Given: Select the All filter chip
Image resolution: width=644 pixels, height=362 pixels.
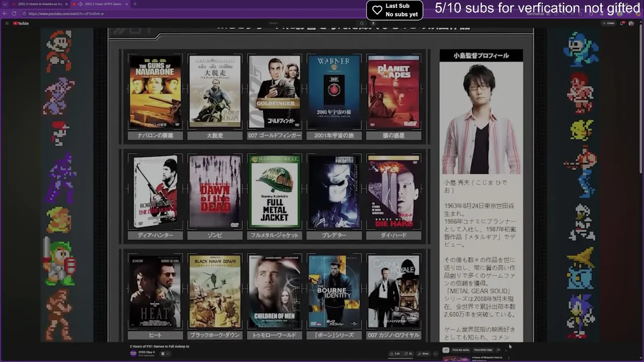Looking at the screenshot, I should (446, 350).
